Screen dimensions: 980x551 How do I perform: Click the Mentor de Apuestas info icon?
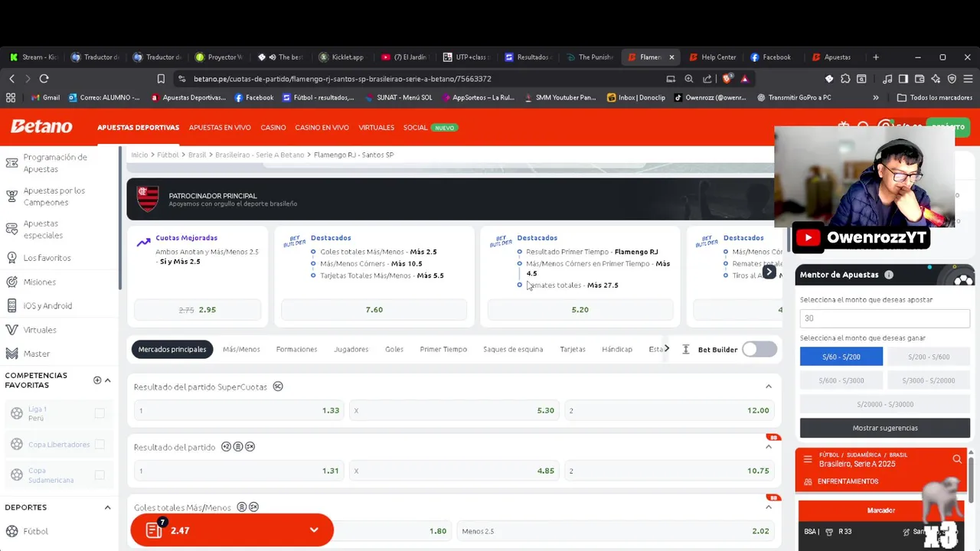[889, 275]
